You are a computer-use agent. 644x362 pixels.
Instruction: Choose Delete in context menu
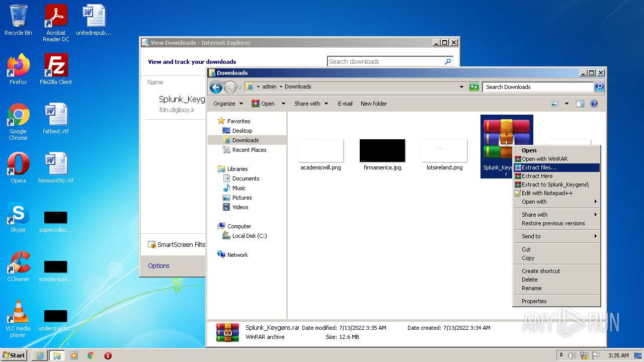click(556, 280)
